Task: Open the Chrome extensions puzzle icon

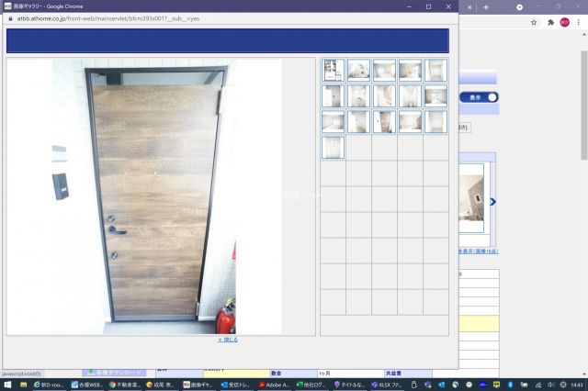Action: point(550,22)
